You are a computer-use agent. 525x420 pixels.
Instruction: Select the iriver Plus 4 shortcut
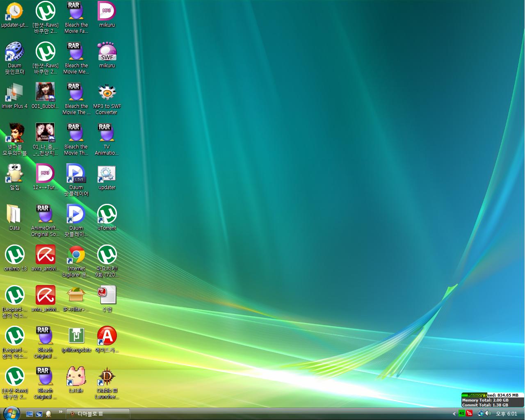pyautogui.click(x=14, y=93)
